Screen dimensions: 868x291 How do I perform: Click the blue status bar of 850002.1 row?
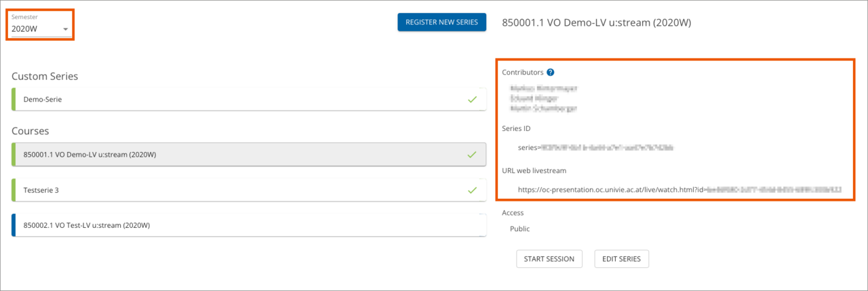pyautogui.click(x=14, y=225)
